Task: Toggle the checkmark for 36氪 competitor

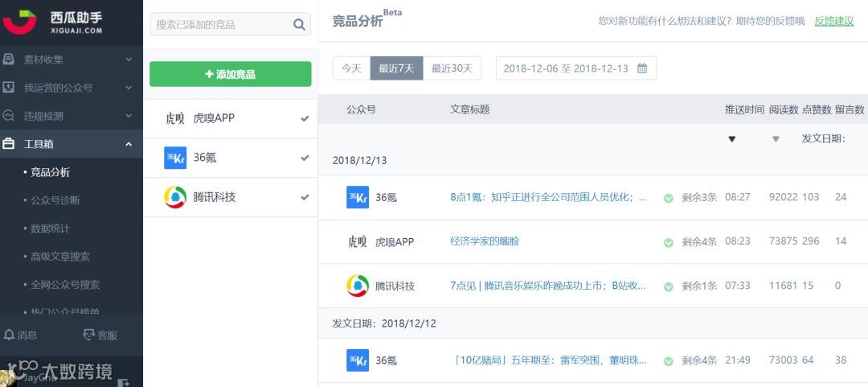Action: [x=305, y=158]
